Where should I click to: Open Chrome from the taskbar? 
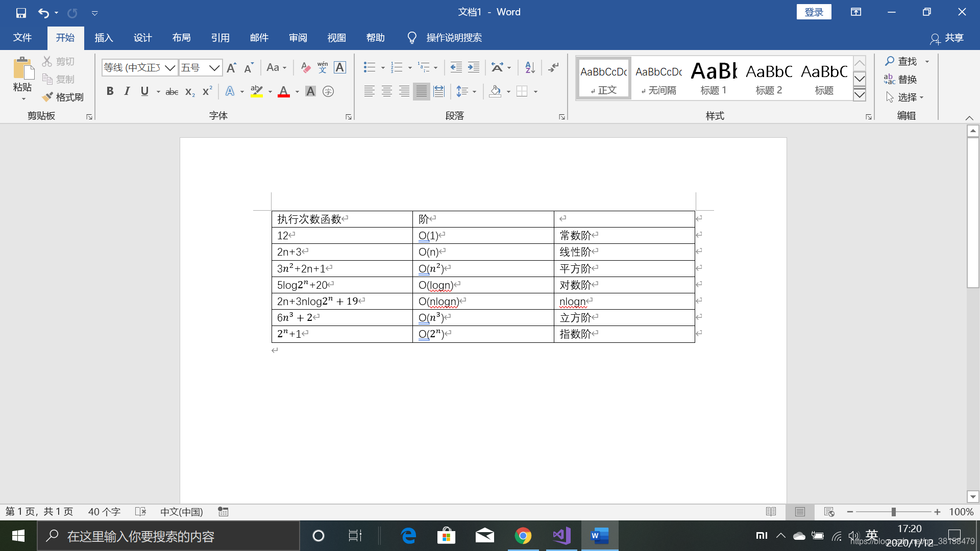[x=523, y=536]
